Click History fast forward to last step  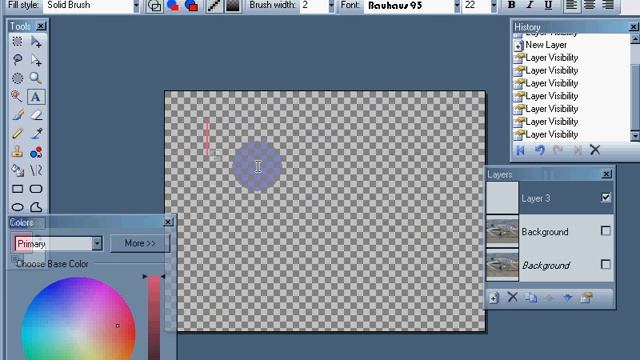[x=577, y=150]
